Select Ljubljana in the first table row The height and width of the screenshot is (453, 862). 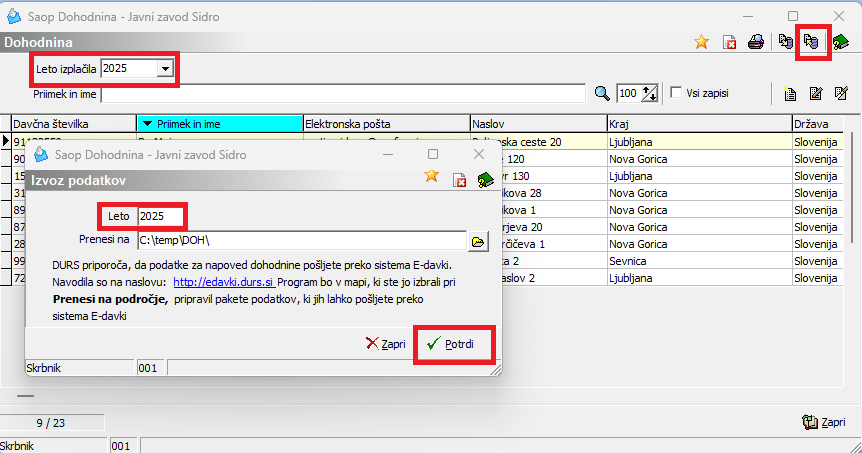coord(699,142)
